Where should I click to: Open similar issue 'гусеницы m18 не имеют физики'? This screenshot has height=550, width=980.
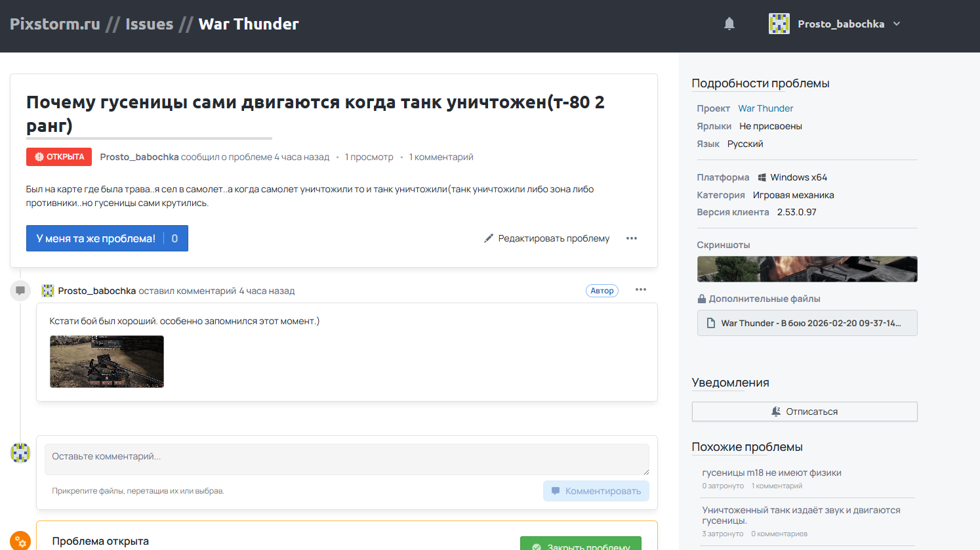pos(771,473)
